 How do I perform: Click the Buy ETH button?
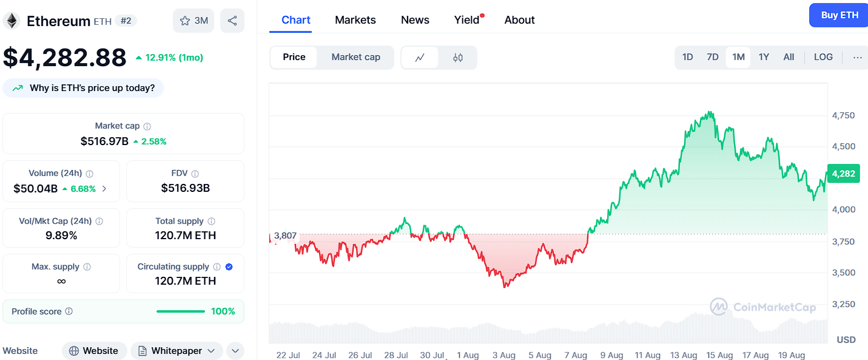[x=839, y=15]
